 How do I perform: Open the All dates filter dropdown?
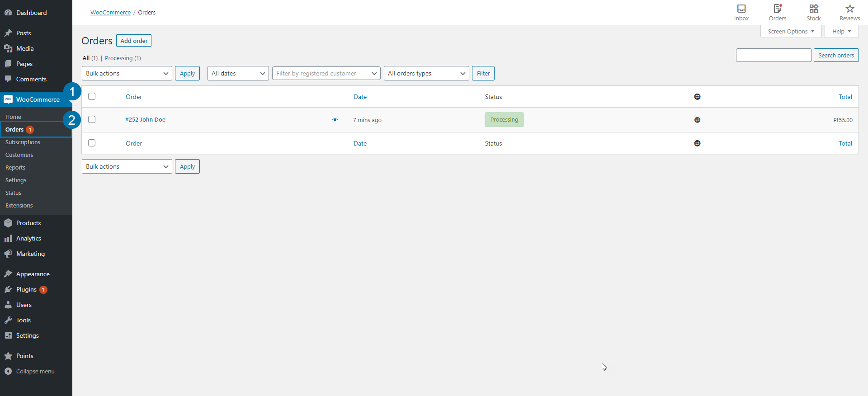tap(238, 73)
